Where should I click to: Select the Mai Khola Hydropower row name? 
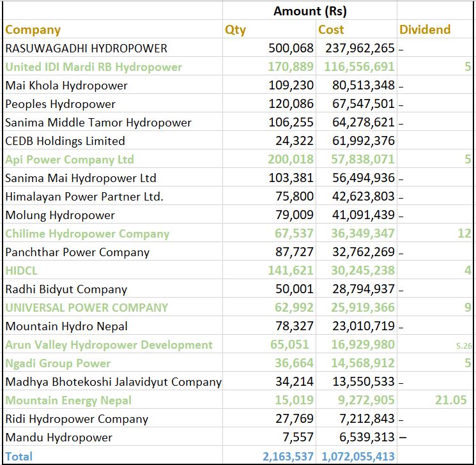point(66,86)
